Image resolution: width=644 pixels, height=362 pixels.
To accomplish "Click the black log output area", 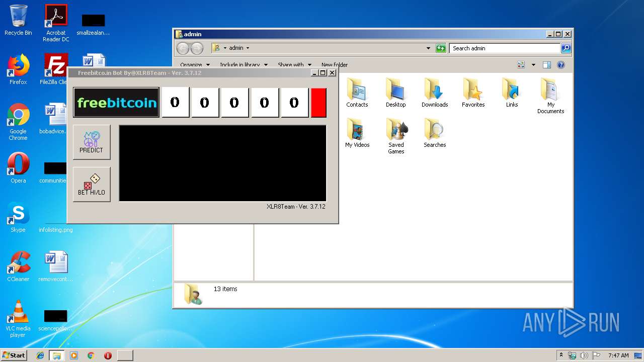I will coord(222,163).
